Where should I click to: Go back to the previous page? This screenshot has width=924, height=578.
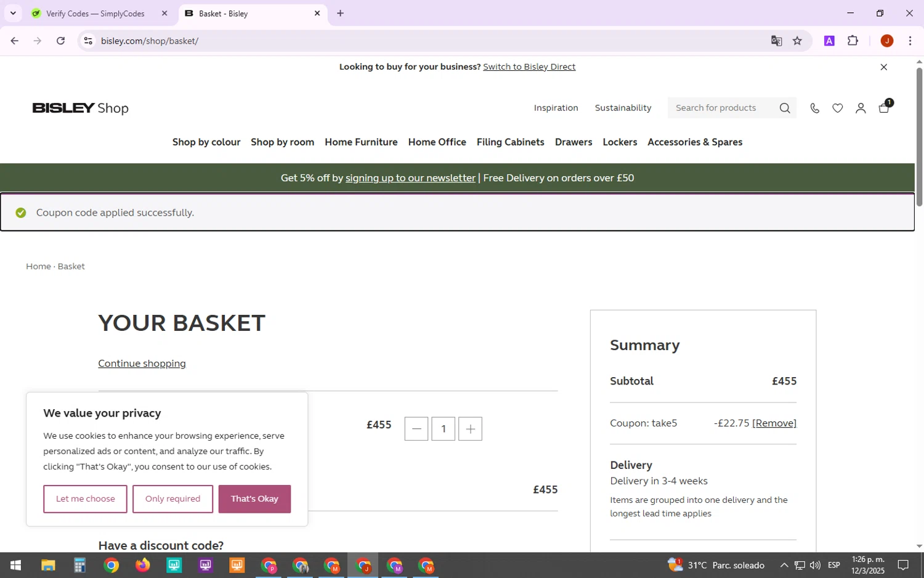coord(14,41)
